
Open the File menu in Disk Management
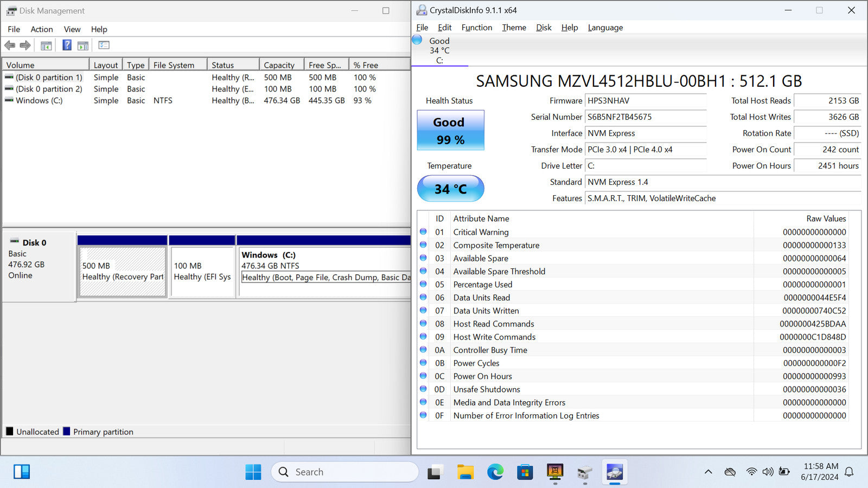pyautogui.click(x=14, y=29)
